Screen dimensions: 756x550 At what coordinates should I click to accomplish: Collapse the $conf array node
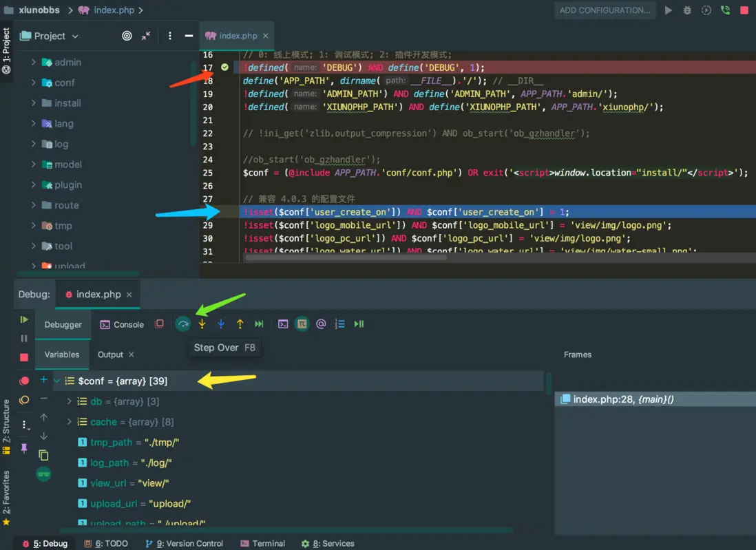coord(57,381)
